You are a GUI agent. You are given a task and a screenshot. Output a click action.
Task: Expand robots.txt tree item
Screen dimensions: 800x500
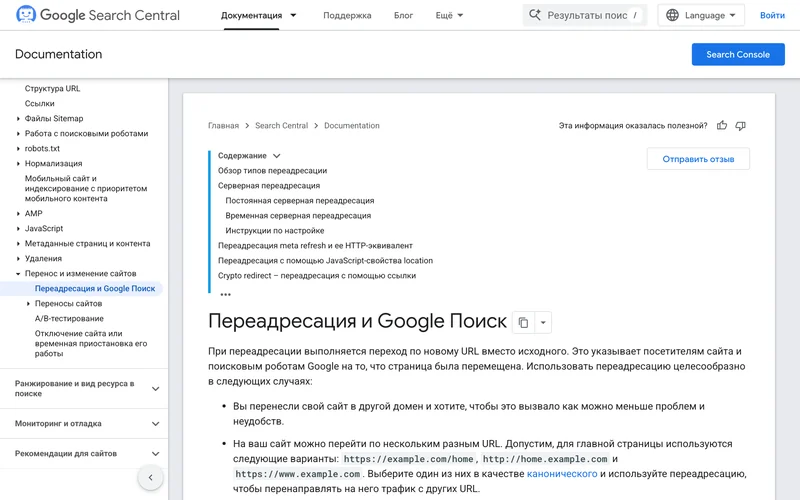point(18,149)
